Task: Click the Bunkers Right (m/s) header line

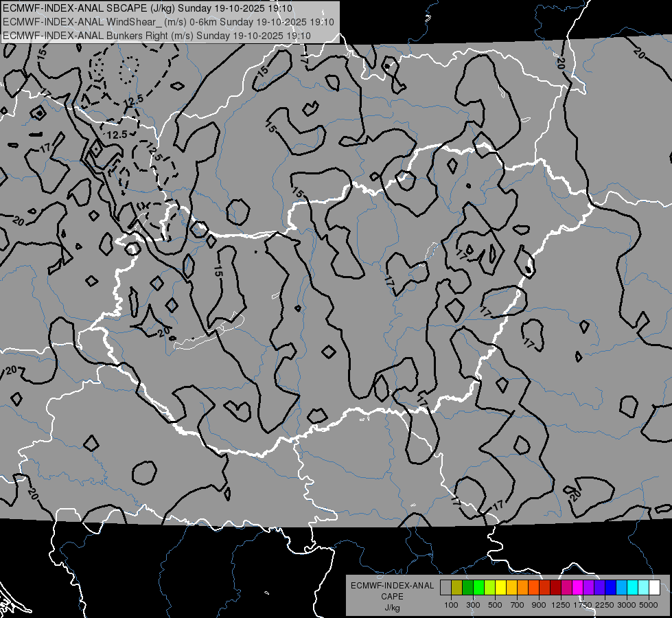Action: click(157, 36)
